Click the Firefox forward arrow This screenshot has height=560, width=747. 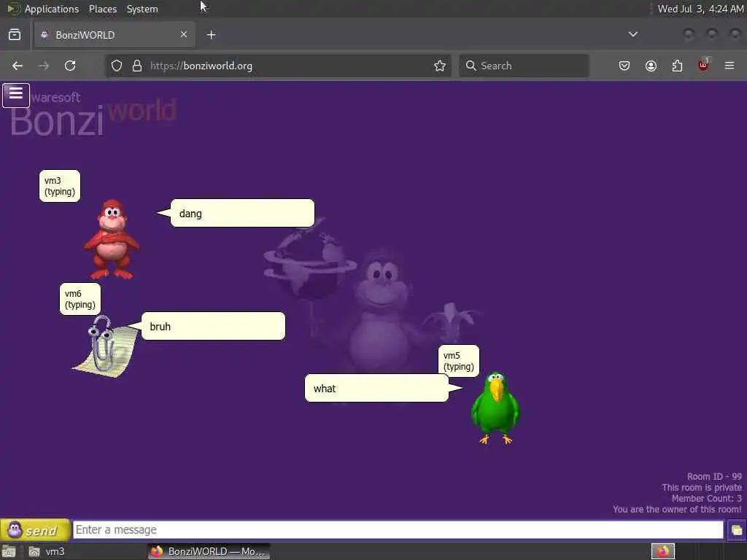point(44,66)
